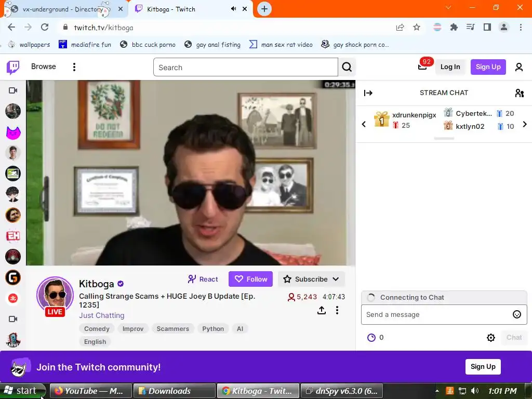Open the EH channel in sidebar

[x=13, y=236]
